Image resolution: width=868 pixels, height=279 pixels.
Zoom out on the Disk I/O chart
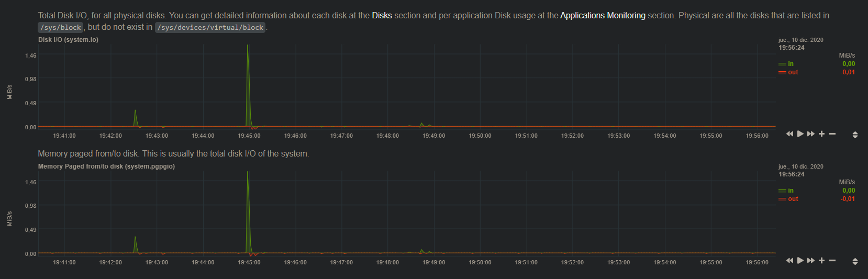pyautogui.click(x=832, y=134)
